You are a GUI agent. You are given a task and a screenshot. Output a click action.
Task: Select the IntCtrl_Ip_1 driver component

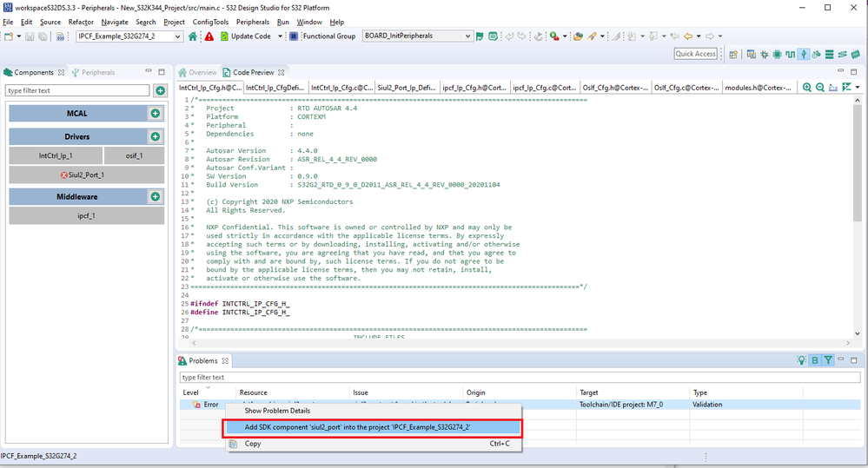point(56,156)
